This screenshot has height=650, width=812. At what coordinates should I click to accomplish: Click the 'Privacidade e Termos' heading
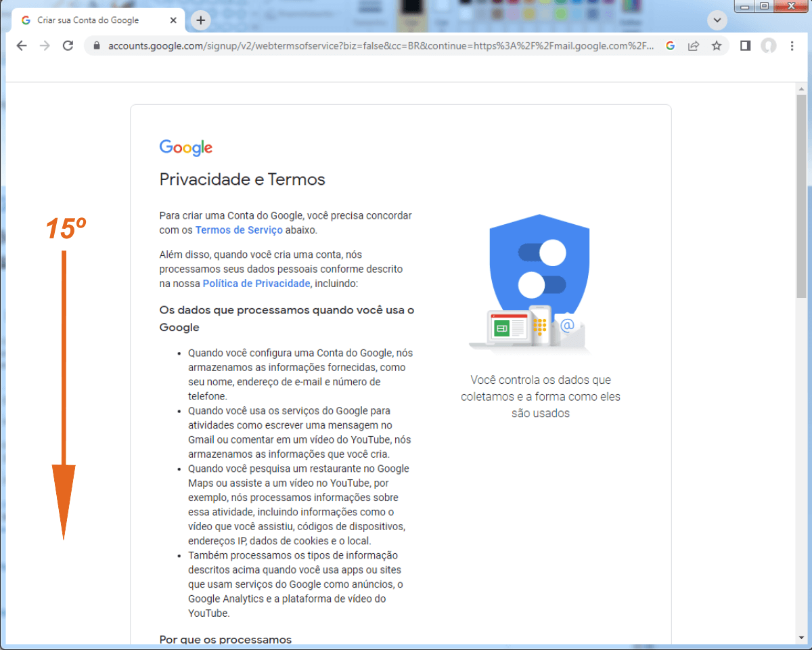pos(242,179)
